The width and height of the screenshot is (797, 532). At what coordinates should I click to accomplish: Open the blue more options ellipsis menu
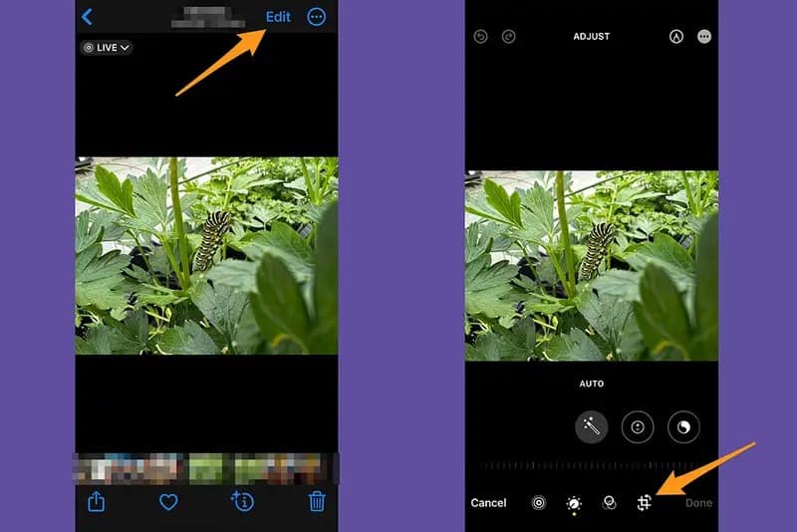click(317, 17)
